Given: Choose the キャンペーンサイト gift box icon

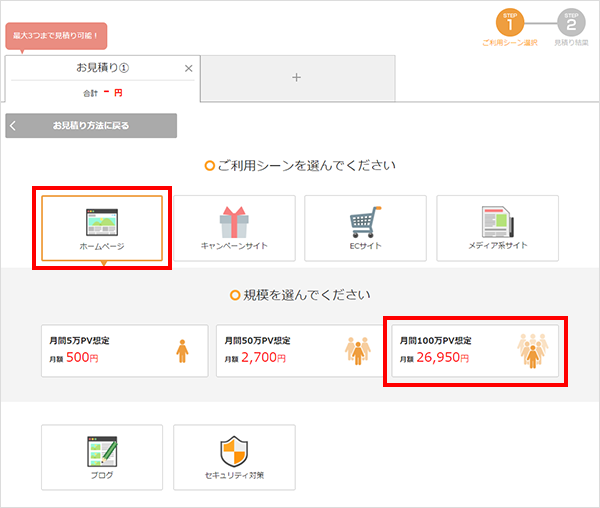Looking at the screenshot, I should coord(234,221).
